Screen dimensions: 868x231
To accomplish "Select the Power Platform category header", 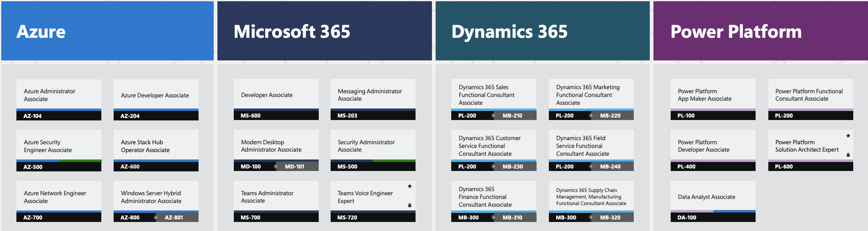I will [x=760, y=31].
